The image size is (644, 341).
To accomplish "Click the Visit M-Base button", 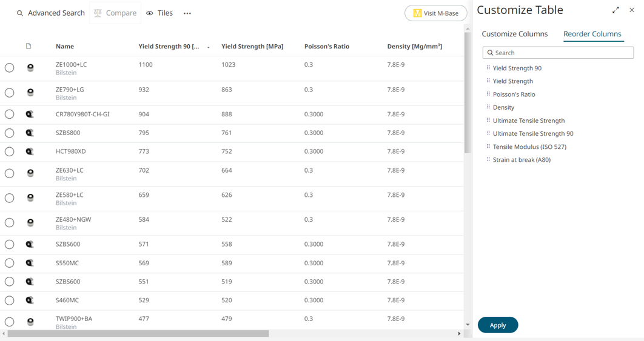I will tap(435, 13).
